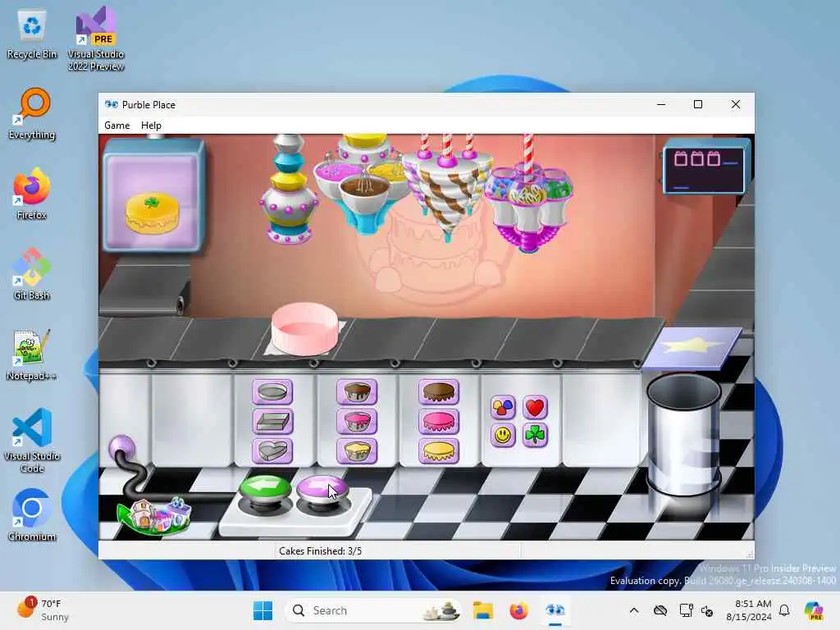Select the square cake pan button

272,422
